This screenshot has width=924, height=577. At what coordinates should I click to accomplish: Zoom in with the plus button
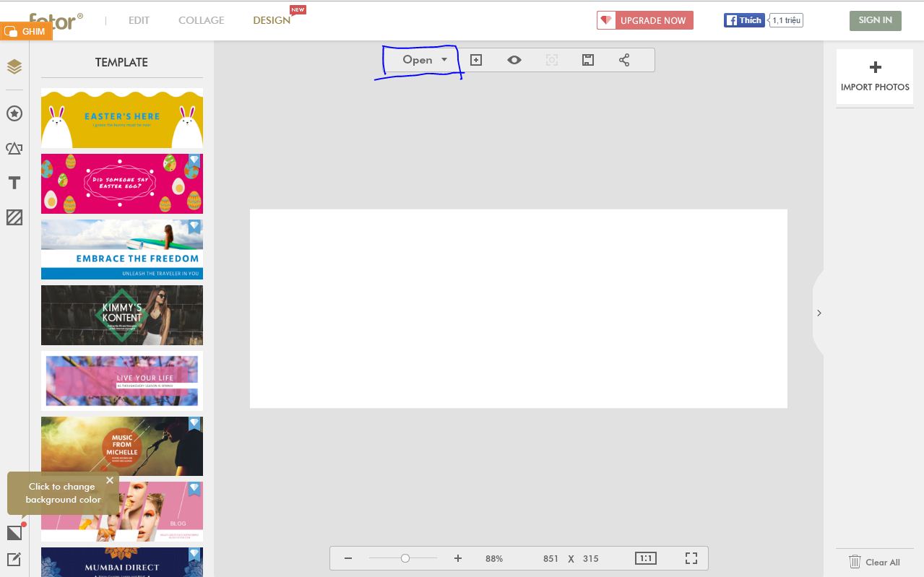[457, 558]
